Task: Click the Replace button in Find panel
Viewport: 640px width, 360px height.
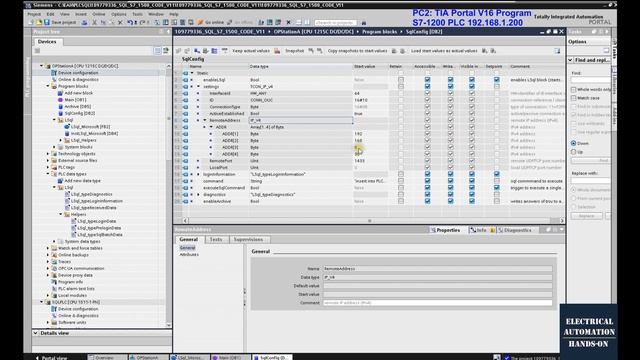Action: click(587, 216)
